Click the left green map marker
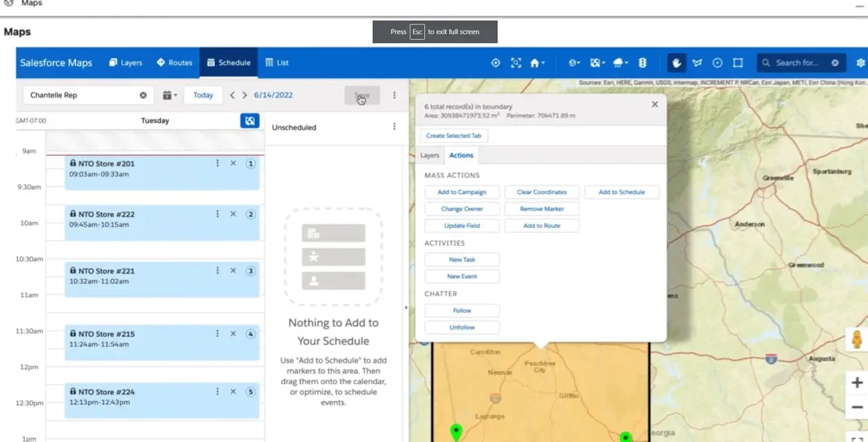 click(x=456, y=432)
